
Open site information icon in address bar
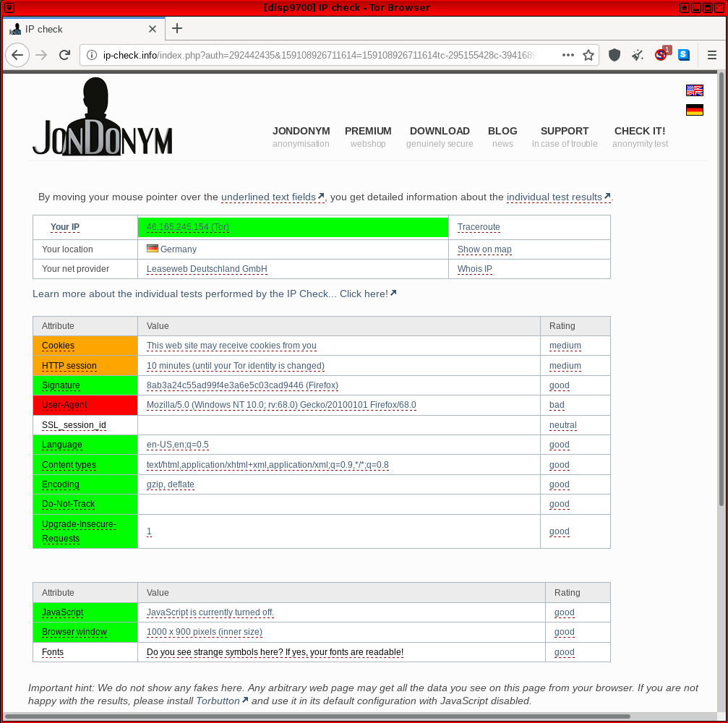click(92, 55)
